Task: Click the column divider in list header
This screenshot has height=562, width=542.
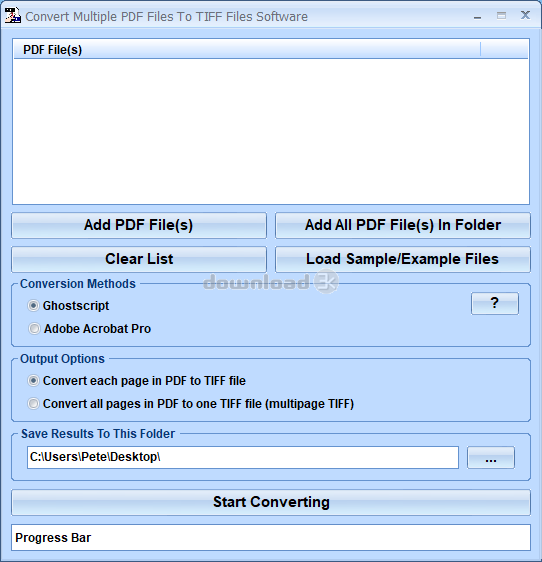Action: 480,49
